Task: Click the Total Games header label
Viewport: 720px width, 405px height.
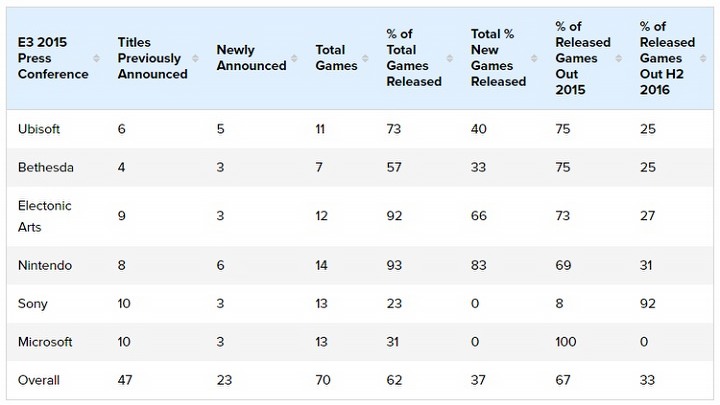Action: [x=336, y=58]
